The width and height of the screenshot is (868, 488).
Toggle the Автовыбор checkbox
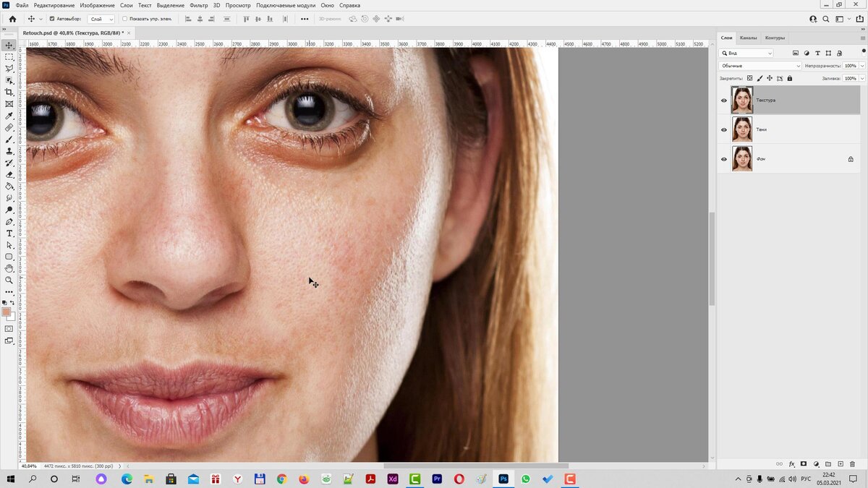point(51,19)
